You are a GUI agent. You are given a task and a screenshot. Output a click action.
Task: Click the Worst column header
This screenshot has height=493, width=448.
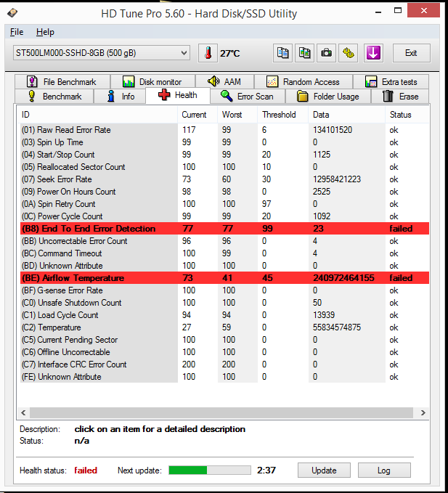[237, 115]
